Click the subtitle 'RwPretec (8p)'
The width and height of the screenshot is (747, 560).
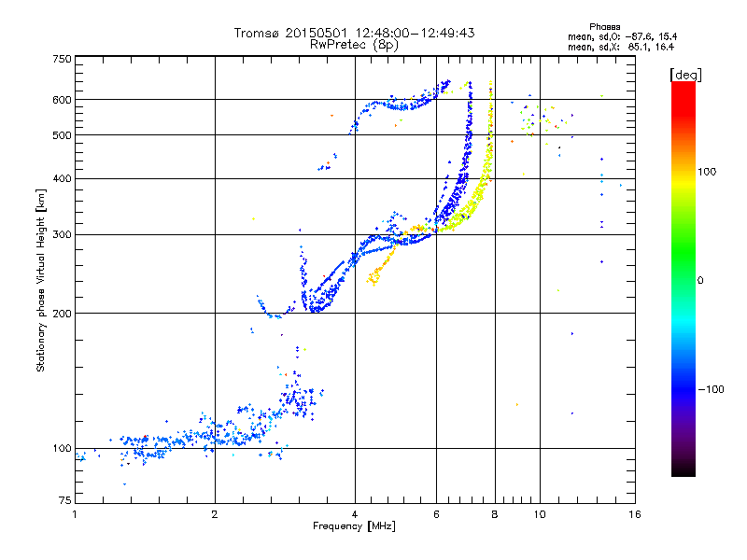point(354,45)
